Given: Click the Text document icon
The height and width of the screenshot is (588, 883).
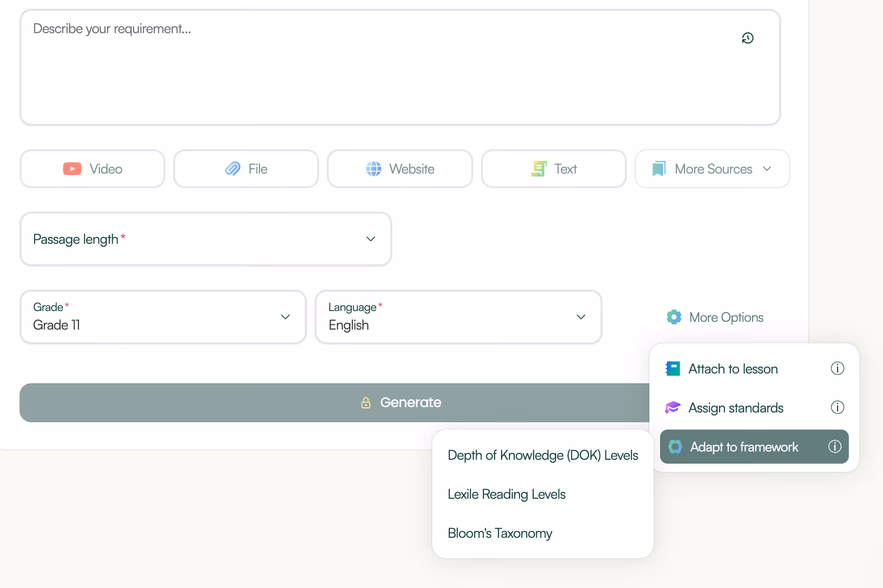Looking at the screenshot, I should pos(539,169).
